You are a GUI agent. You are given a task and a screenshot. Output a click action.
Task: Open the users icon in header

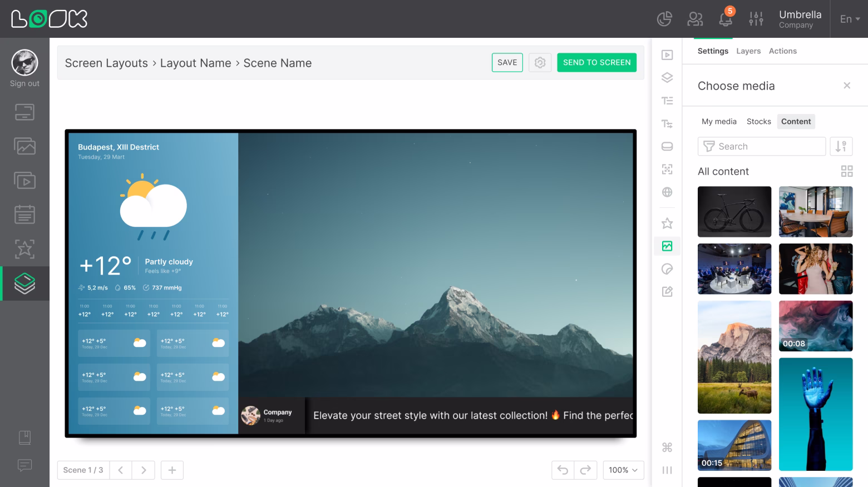[x=695, y=19]
